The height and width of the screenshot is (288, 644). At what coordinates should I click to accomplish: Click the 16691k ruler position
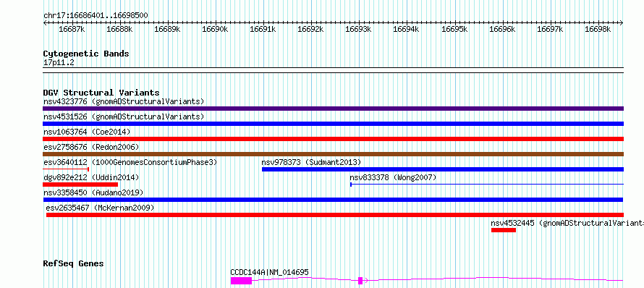coord(263,29)
